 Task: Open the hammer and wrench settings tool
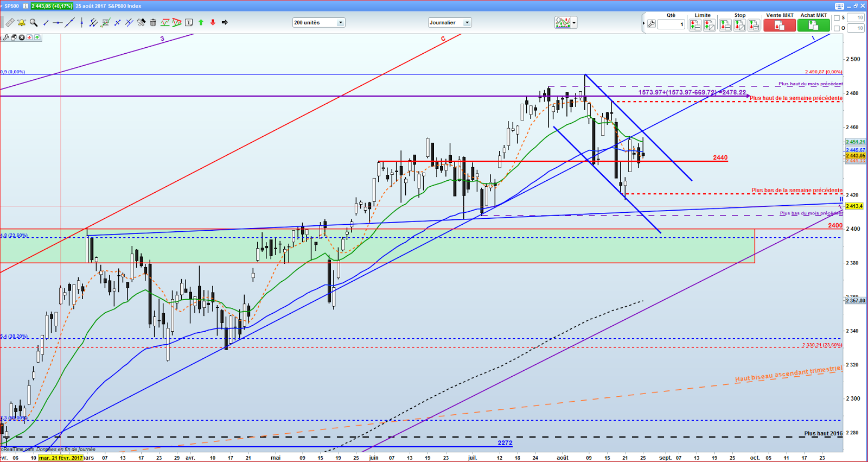(x=141, y=22)
